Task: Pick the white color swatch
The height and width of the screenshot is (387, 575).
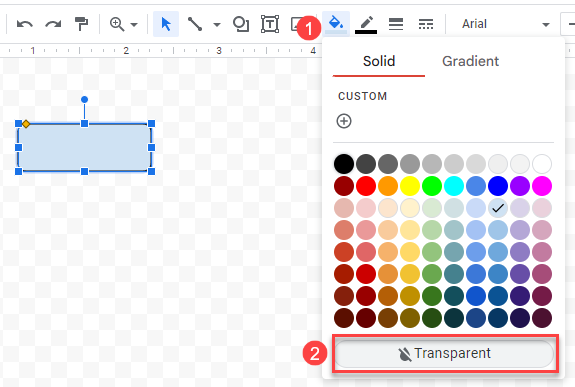Action: pyautogui.click(x=542, y=164)
